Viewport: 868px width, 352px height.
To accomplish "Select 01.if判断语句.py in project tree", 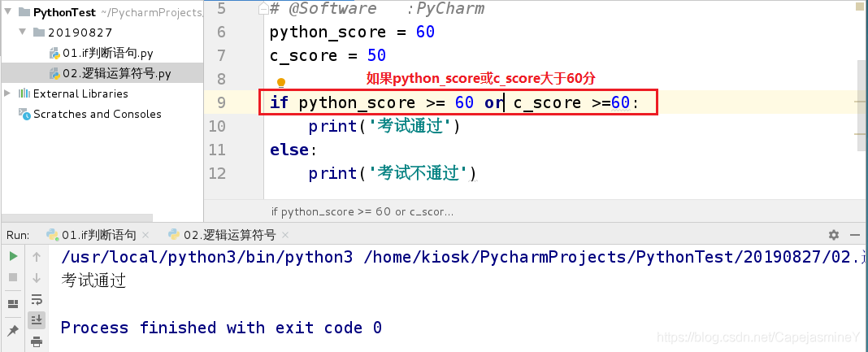I will [x=108, y=53].
